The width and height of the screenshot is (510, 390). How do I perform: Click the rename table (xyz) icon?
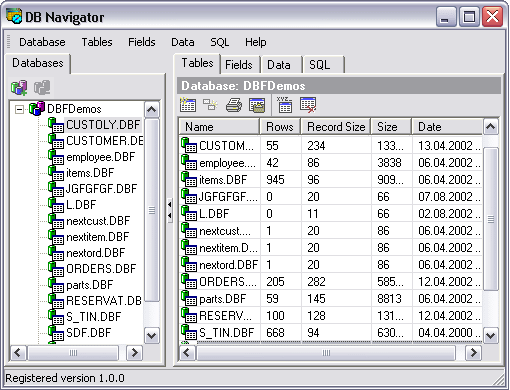click(285, 105)
